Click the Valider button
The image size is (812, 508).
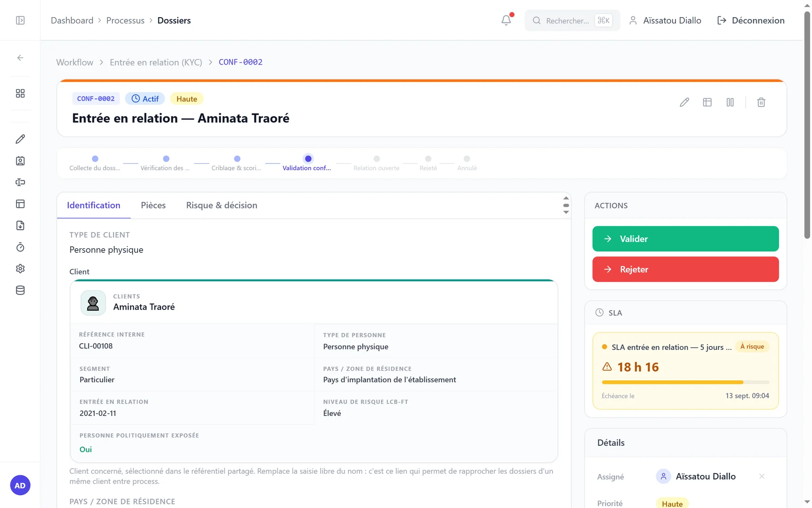[x=685, y=239]
